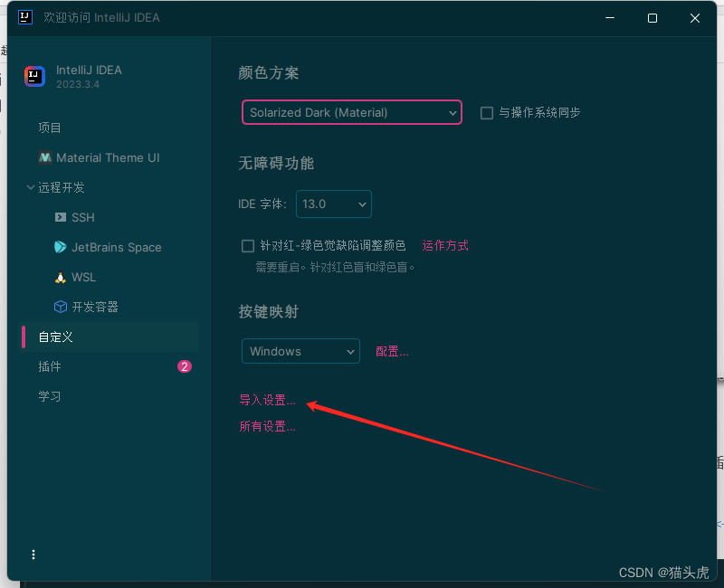724x588 pixels.
Task: Click the version text 2023.3.4
Action: (x=78, y=84)
